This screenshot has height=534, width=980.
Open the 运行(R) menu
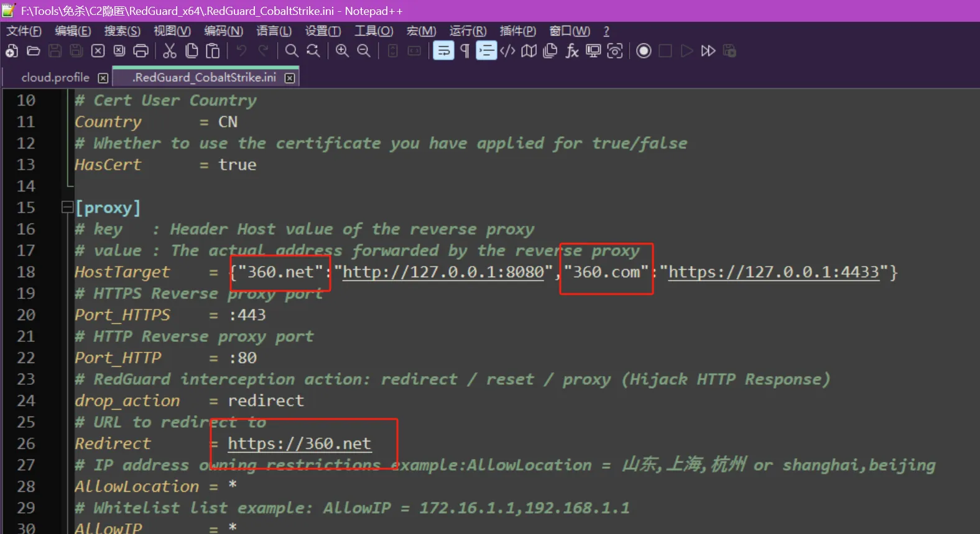468,31
